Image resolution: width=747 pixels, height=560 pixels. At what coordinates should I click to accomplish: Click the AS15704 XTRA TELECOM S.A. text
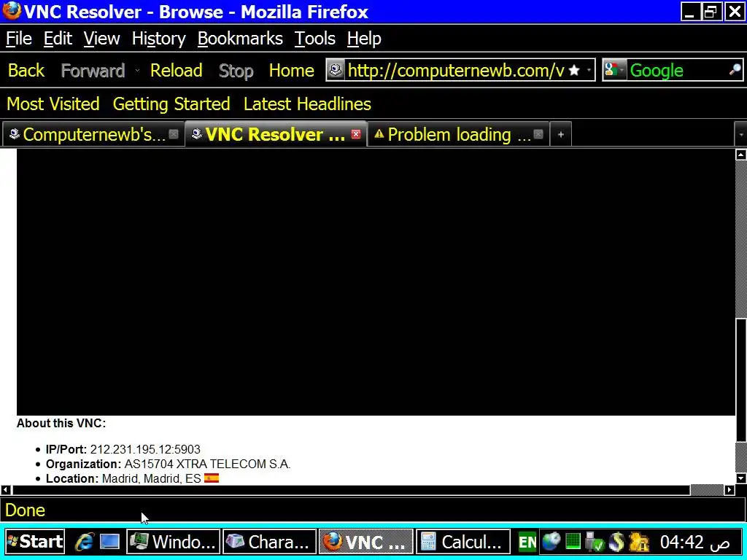[207, 464]
